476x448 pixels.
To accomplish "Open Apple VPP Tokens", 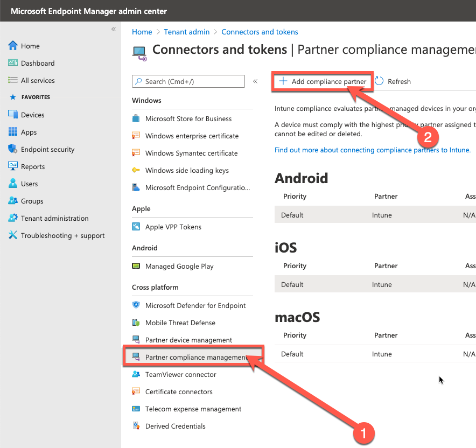I will tap(172, 227).
